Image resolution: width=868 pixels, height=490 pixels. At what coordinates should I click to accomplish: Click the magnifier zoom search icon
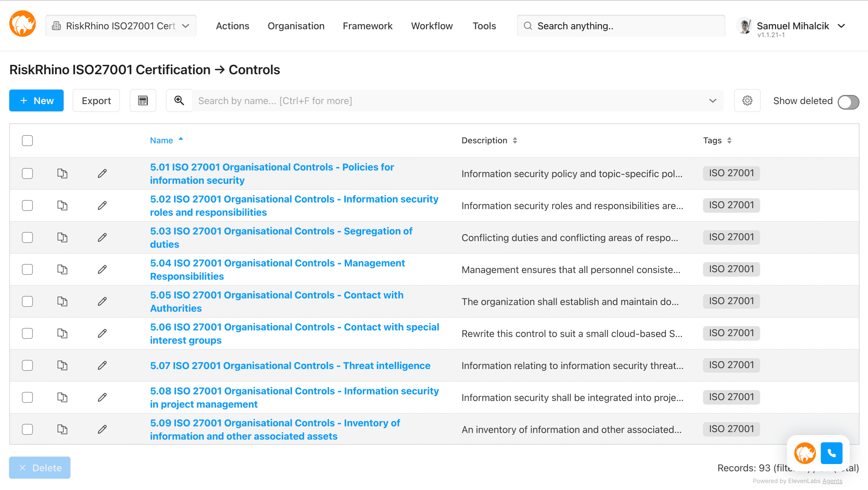tap(179, 100)
